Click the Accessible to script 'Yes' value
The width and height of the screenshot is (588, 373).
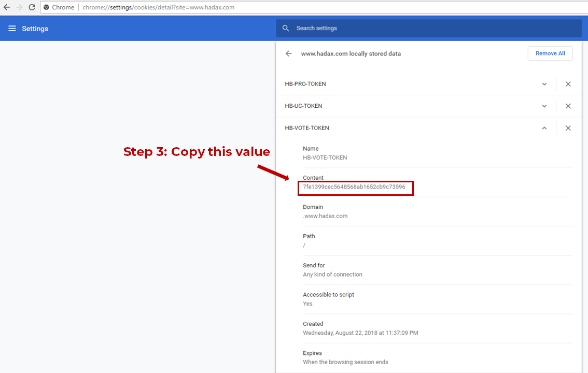pyautogui.click(x=307, y=304)
